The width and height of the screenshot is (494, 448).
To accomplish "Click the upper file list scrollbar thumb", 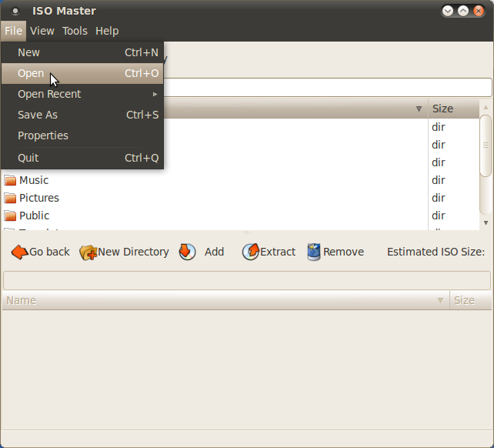I will [486, 145].
